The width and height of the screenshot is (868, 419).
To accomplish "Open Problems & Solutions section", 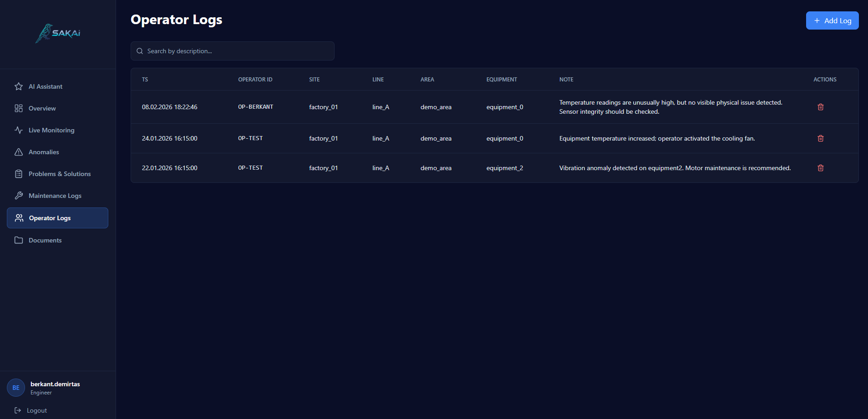I will point(59,174).
